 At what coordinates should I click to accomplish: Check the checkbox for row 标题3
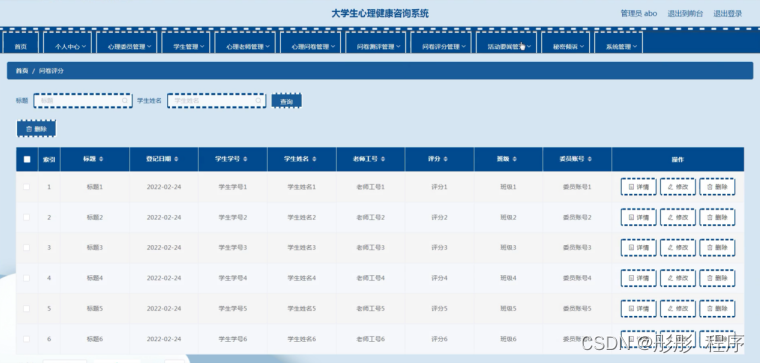click(x=27, y=248)
